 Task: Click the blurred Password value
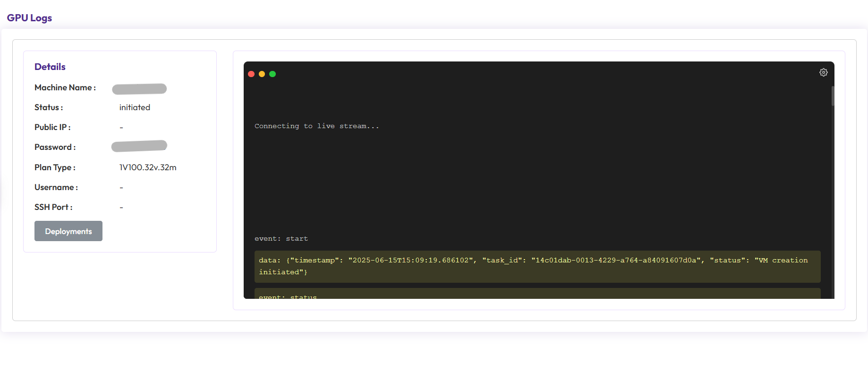pyautogui.click(x=139, y=146)
